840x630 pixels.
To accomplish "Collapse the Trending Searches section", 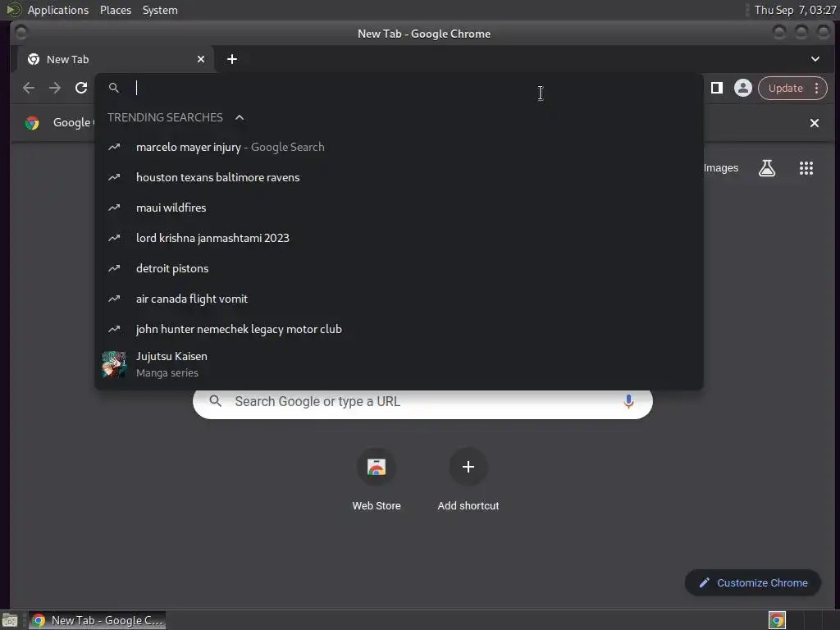I will (240, 117).
